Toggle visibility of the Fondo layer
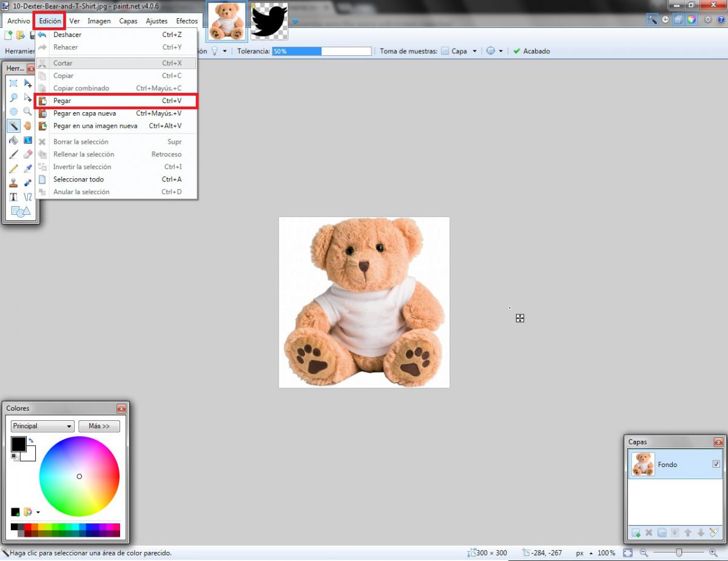Screen dimensions: 728x561 (x=716, y=464)
